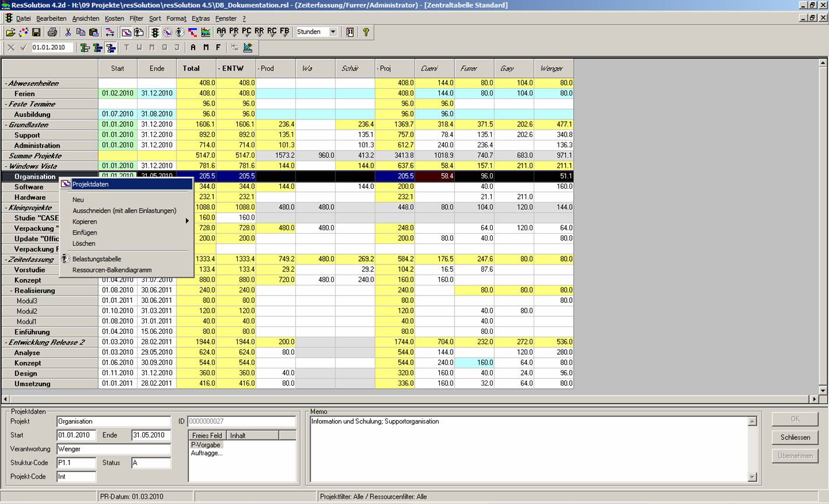
Task: Click the date field showing 01.01.2010 in toolbar
Action: click(52, 48)
